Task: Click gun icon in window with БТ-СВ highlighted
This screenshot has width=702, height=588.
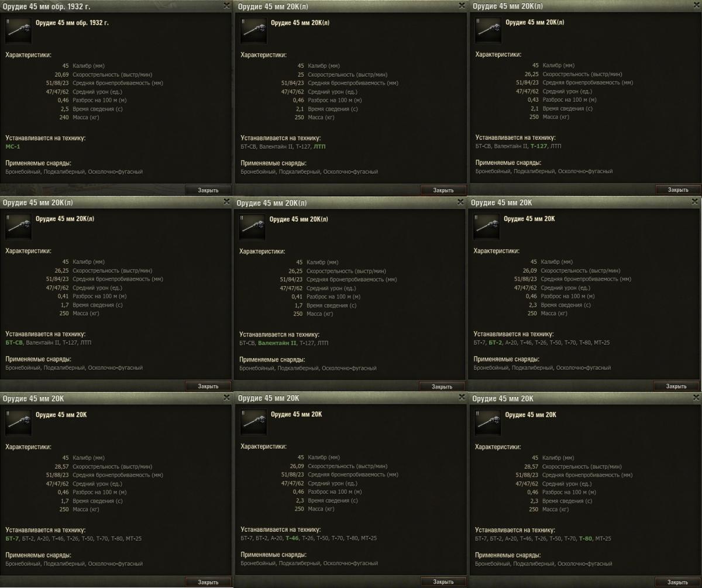Action: pyautogui.click(x=18, y=226)
